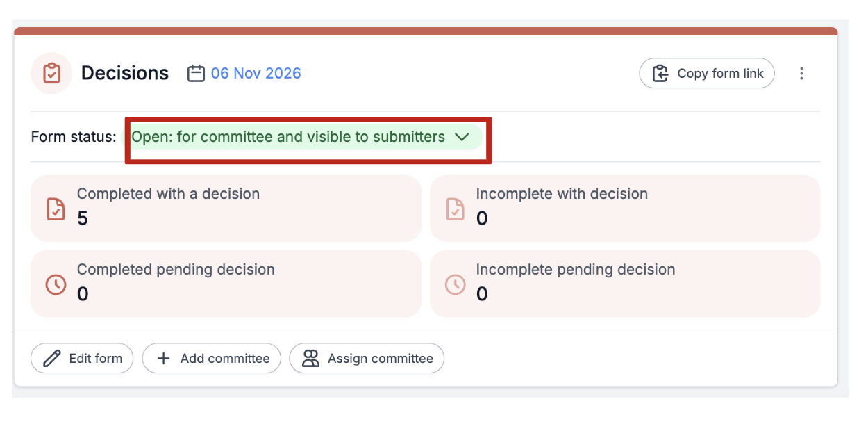This screenshot has height=431, width=868.
Task: Click the plus icon on Add committee
Action: point(163,359)
